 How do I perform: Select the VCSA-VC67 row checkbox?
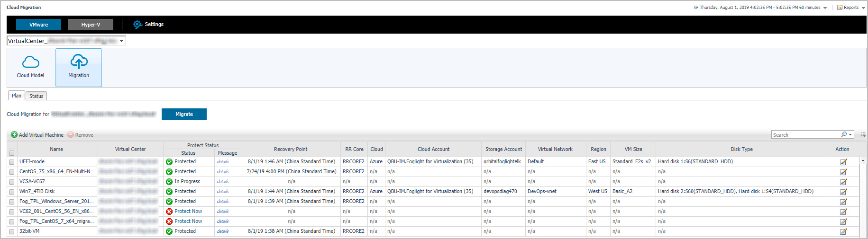coord(12,182)
